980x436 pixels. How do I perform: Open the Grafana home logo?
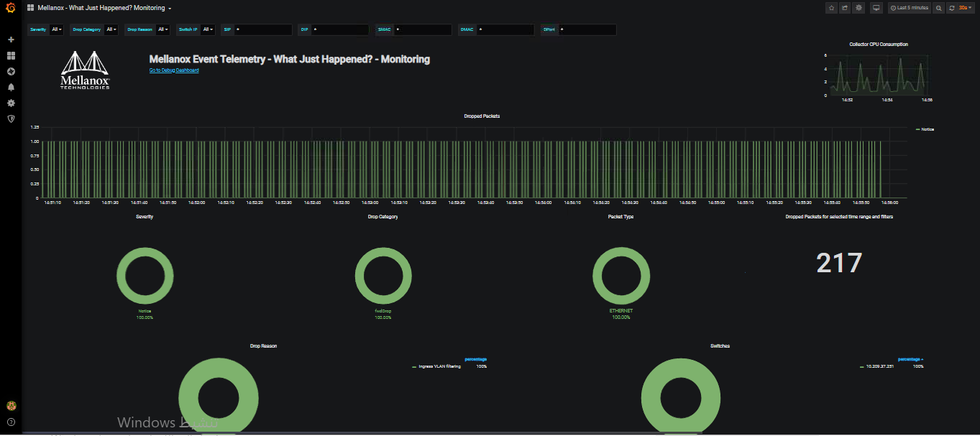[11, 8]
